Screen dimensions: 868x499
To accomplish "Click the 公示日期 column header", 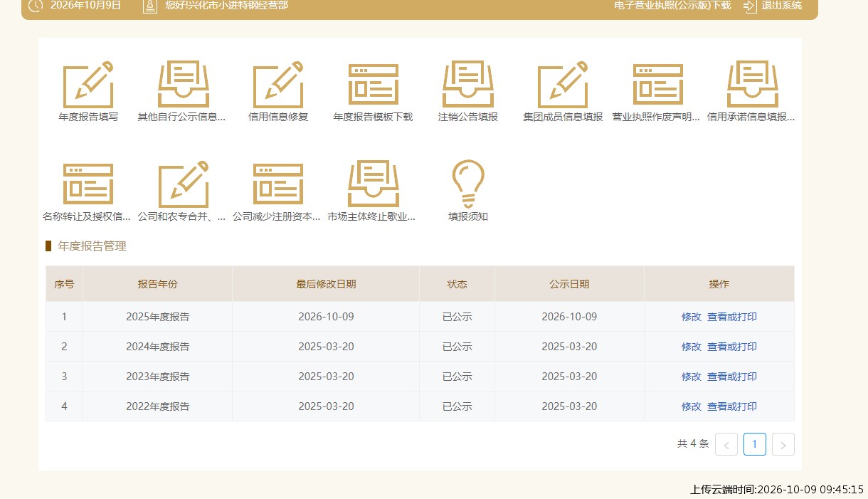I will pos(569,284).
